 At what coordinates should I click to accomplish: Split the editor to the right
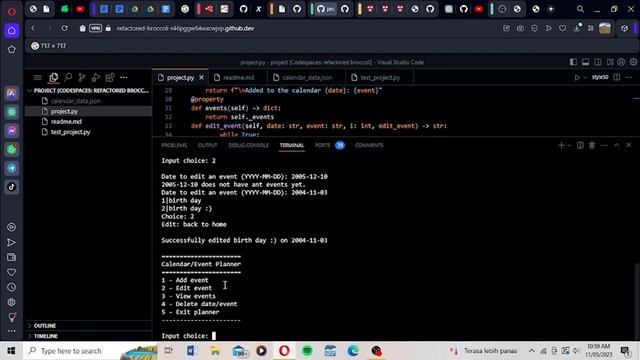[x=617, y=77]
